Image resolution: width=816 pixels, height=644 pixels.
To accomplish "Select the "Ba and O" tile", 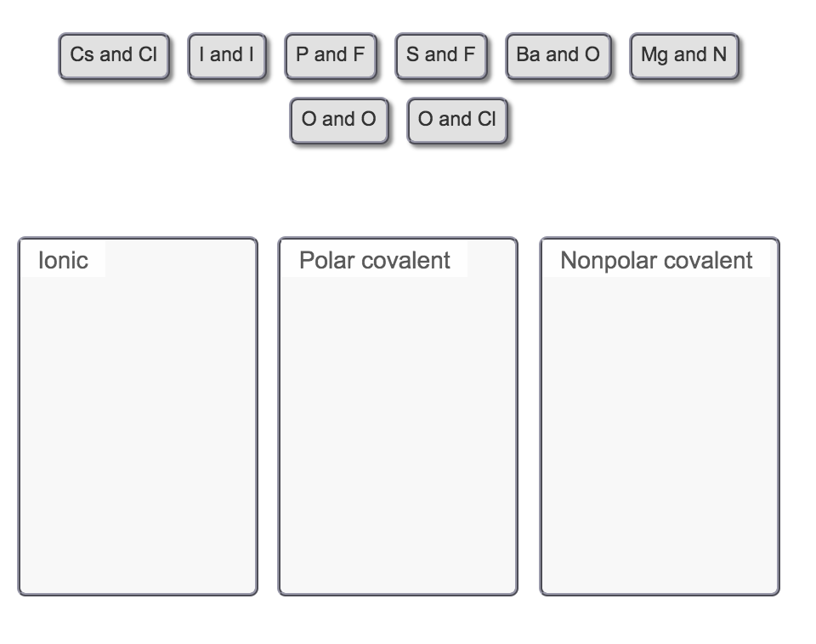I will tap(558, 54).
